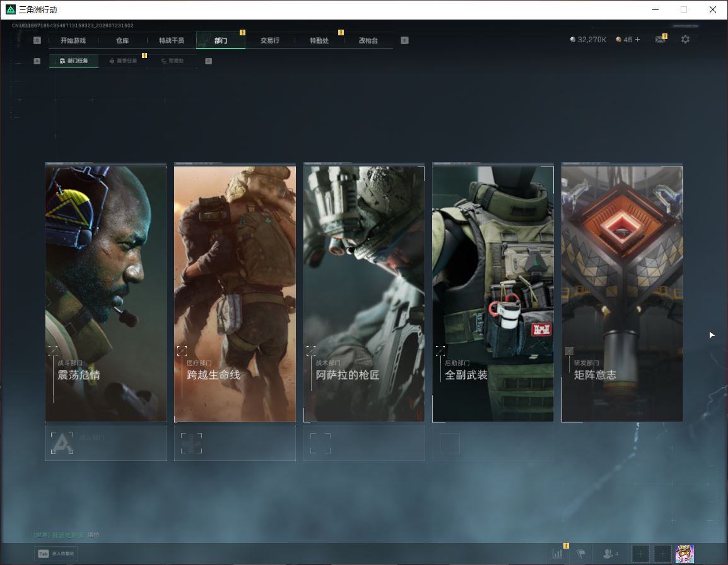Open the 特战干员 tab
This screenshot has width=728, height=565.
(172, 40)
